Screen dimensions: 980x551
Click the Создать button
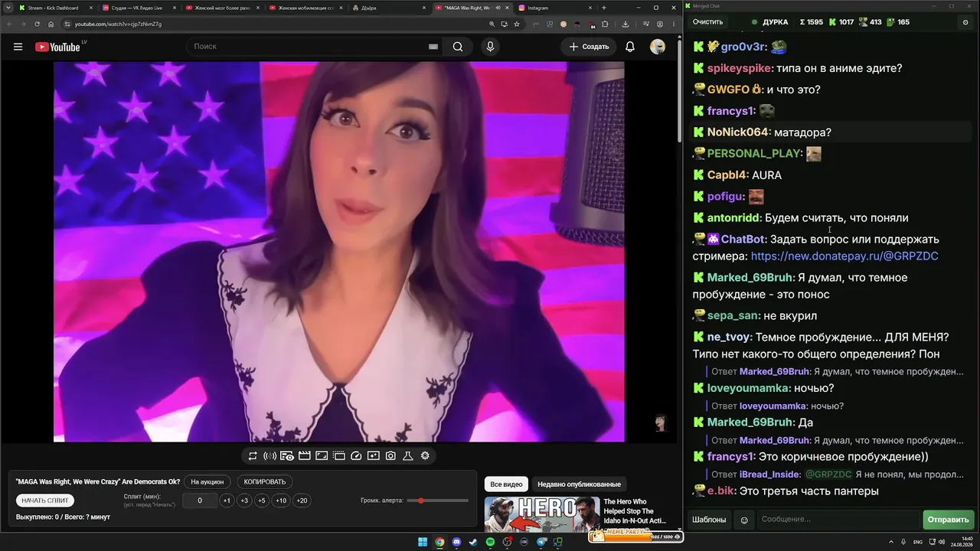click(589, 47)
